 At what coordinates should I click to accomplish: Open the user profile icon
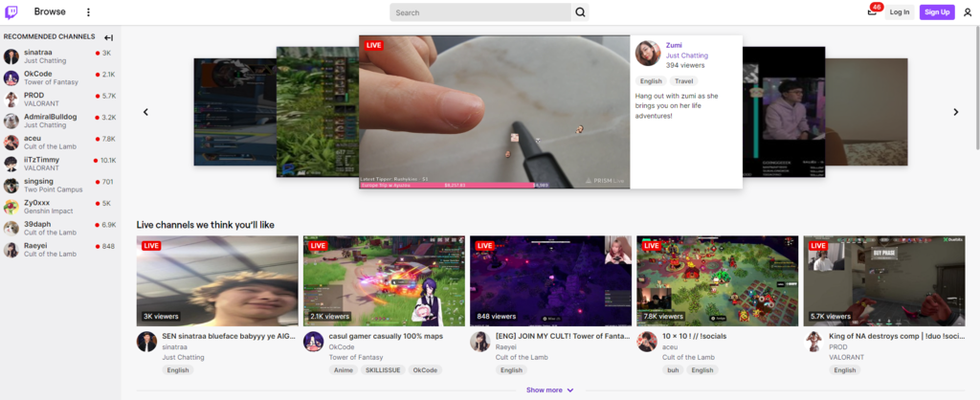(x=968, y=11)
